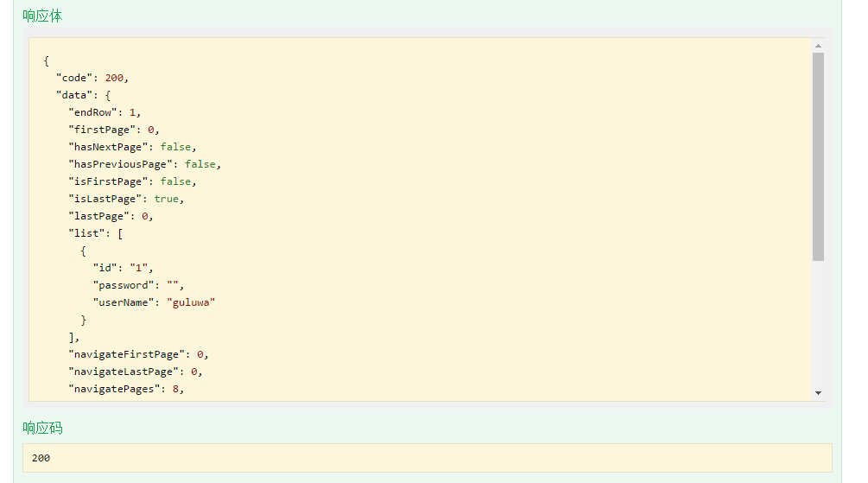Image resolution: width=868 pixels, height=483 pixels.
Task: Click the empty scrollbar track below the thumb
Action: click(x=818, y=324)
